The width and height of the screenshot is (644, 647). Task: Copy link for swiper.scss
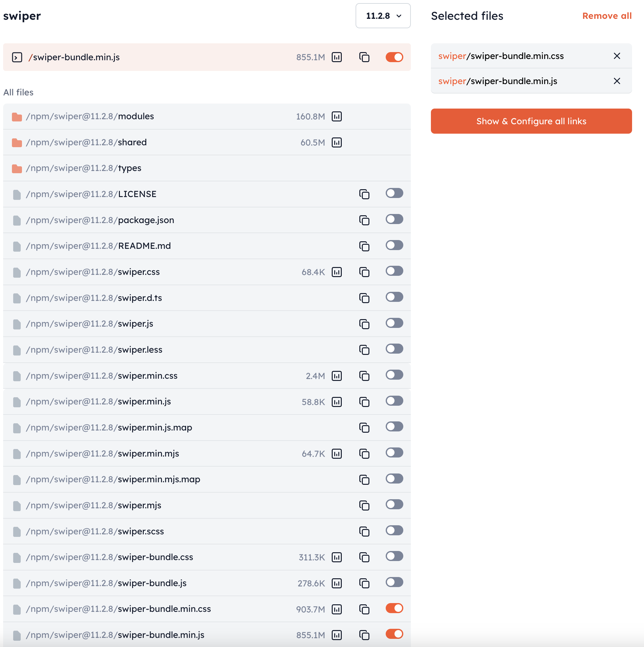point(364,532)
